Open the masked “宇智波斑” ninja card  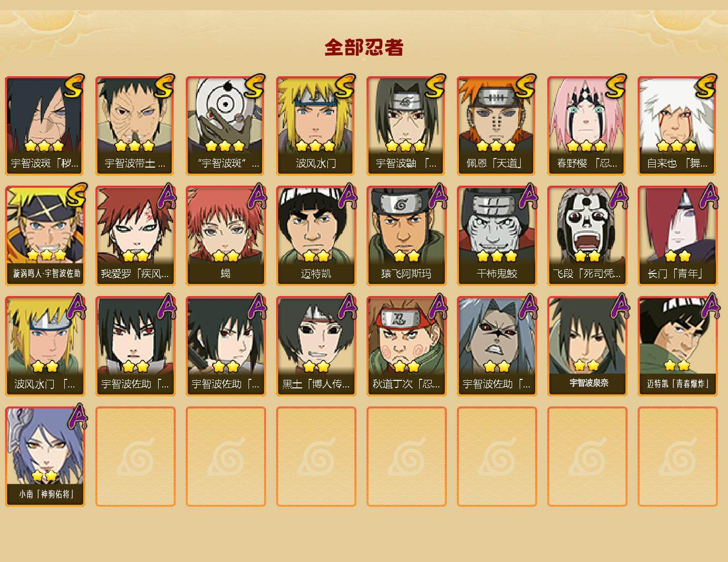[225, 125]
